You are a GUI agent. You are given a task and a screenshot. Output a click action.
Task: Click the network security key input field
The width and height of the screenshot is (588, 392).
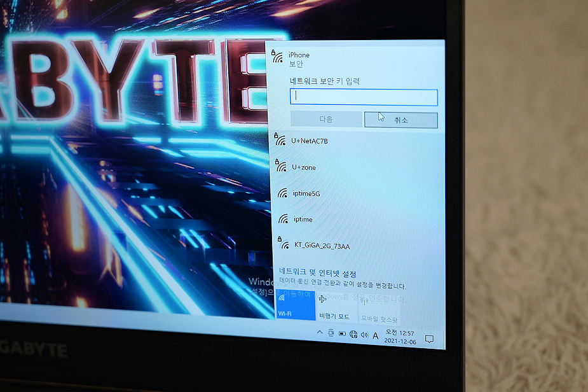click(364, 97)
